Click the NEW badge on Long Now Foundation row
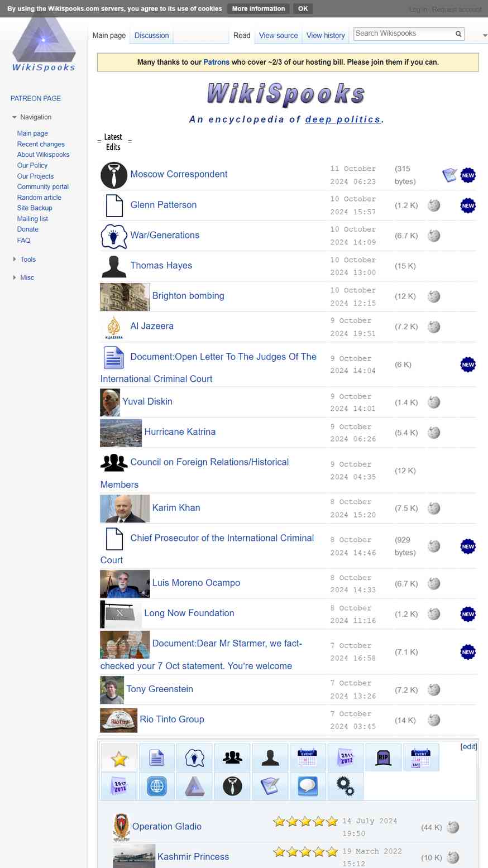488x868 pixels. 468,614
